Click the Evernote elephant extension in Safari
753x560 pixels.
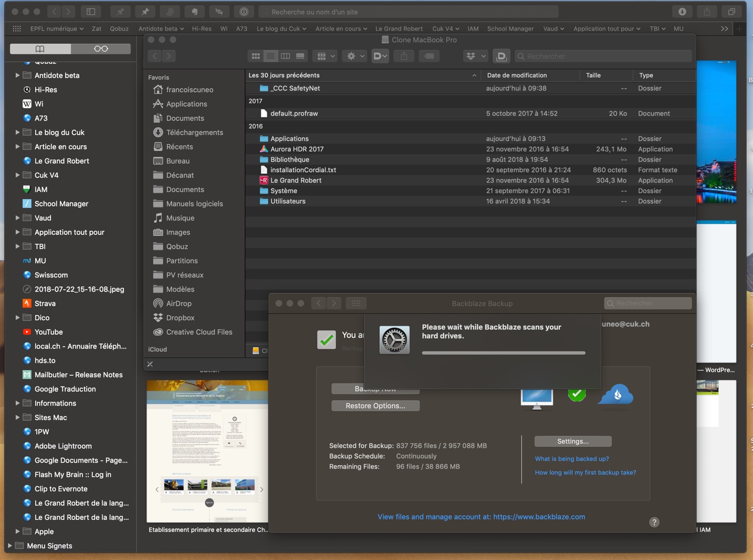point(194,12)
